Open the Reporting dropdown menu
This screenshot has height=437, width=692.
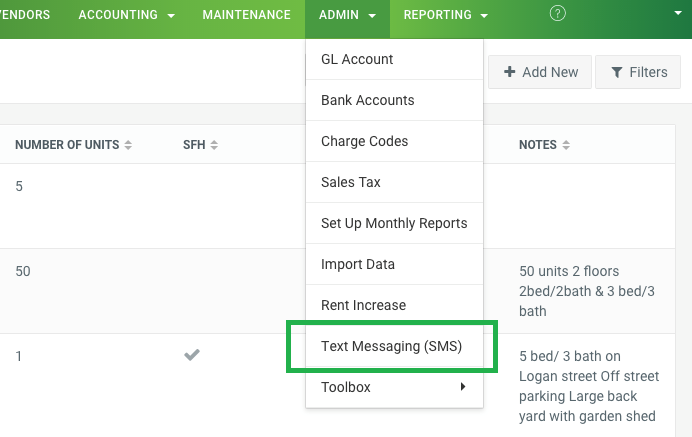coord(445,15)
